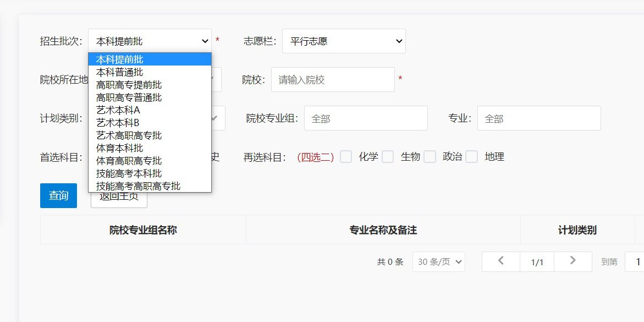This screenshot has width=644, height=322.
Task: Tick the 化学 checkbox
Action: (x=346, y=157)
